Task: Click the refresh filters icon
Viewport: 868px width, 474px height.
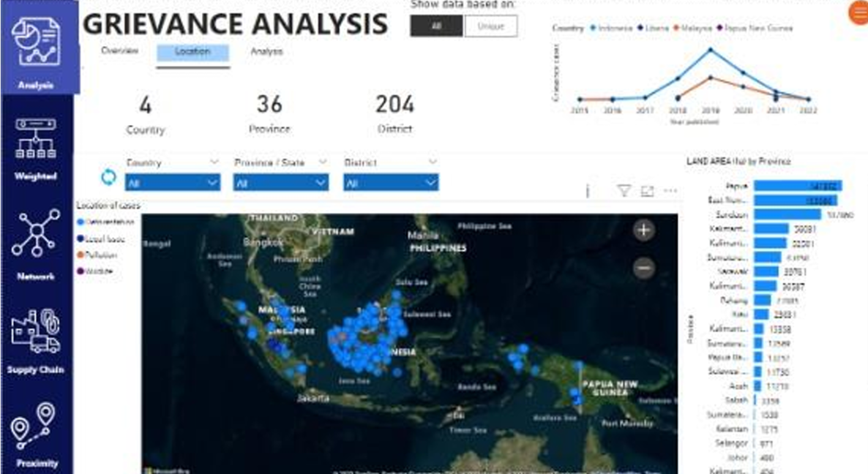Action: click(x=108, y=177)
